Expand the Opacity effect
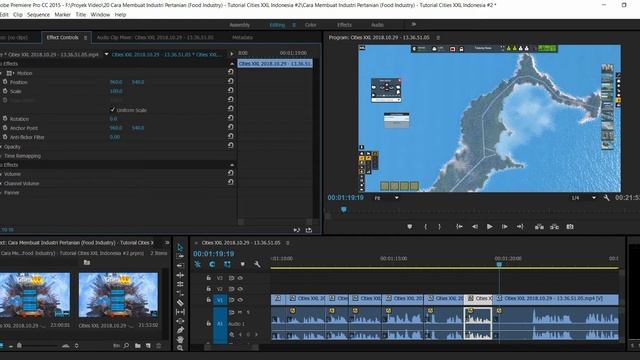 [1, 147]
